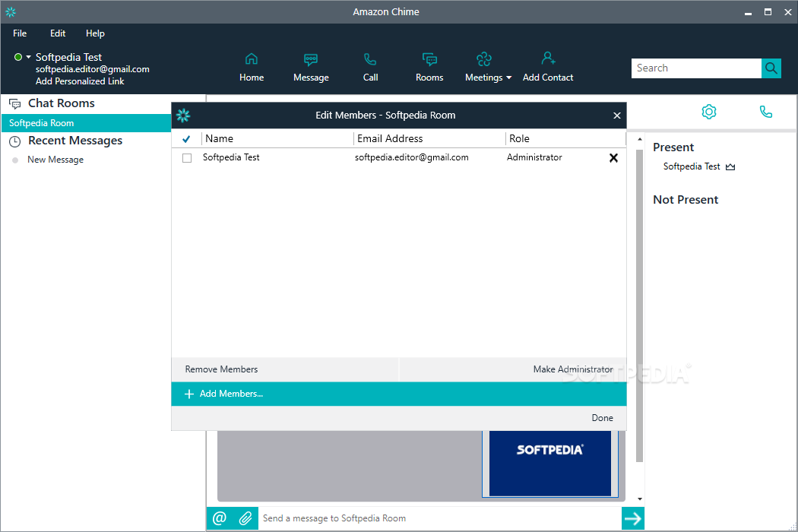Open room settings gear icon
Viewport: 798px width, 532px height.
(x=709, y=112)
